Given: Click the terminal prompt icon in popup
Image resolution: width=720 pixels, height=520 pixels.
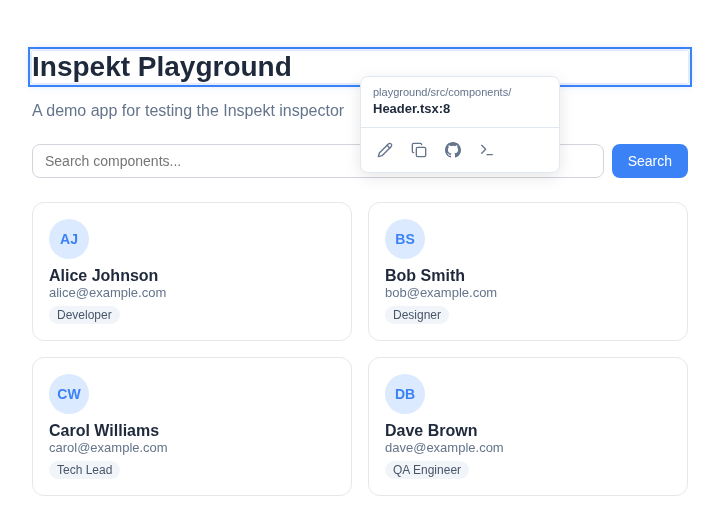Looking at the screenshot, I should coord(487,150).
